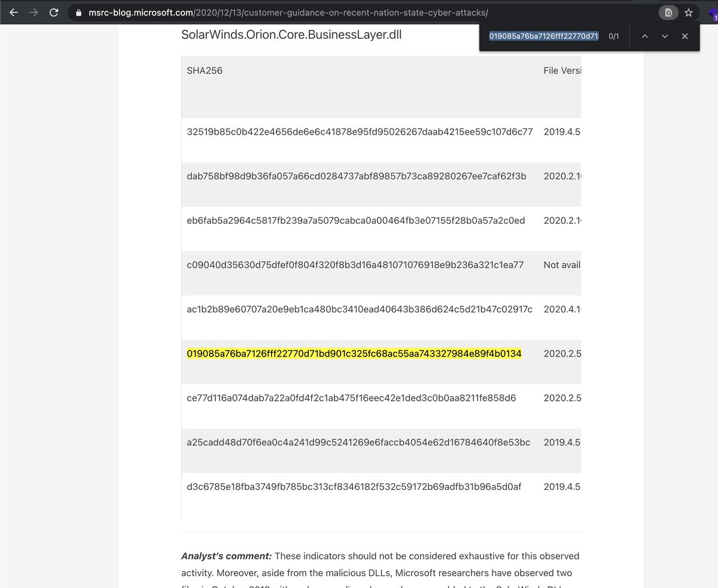Click the find bar search field

[544, 36]
